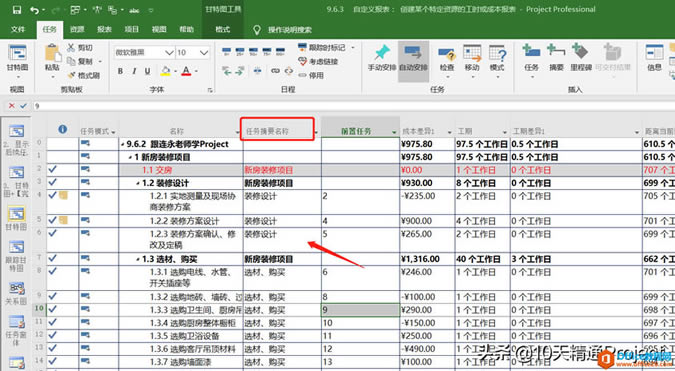Toggle Italic formatting button
Viewport: 675px width, 371px height.
[x=134, y=71]
